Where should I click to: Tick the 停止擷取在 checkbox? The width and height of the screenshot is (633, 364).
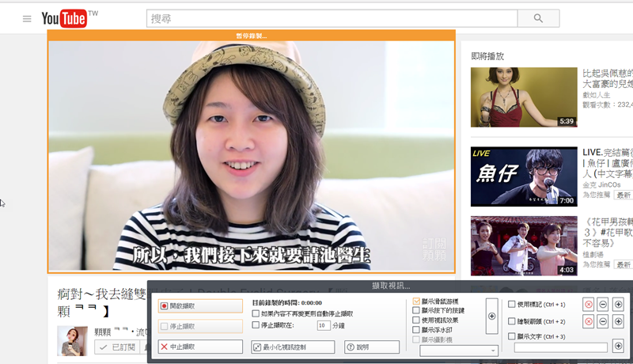[256, 325]
